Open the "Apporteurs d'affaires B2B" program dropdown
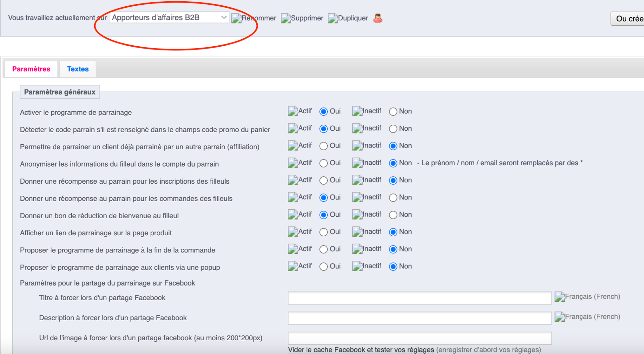644x354 pixels. pos(169,17)
